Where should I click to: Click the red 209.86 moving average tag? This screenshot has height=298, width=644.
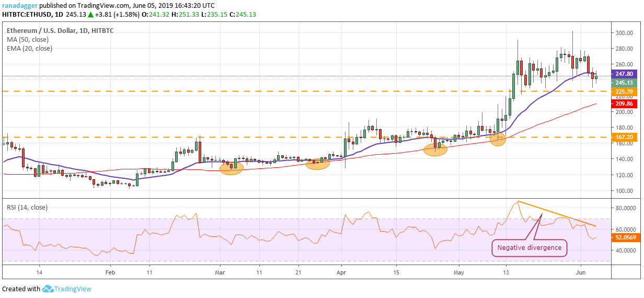624,104
